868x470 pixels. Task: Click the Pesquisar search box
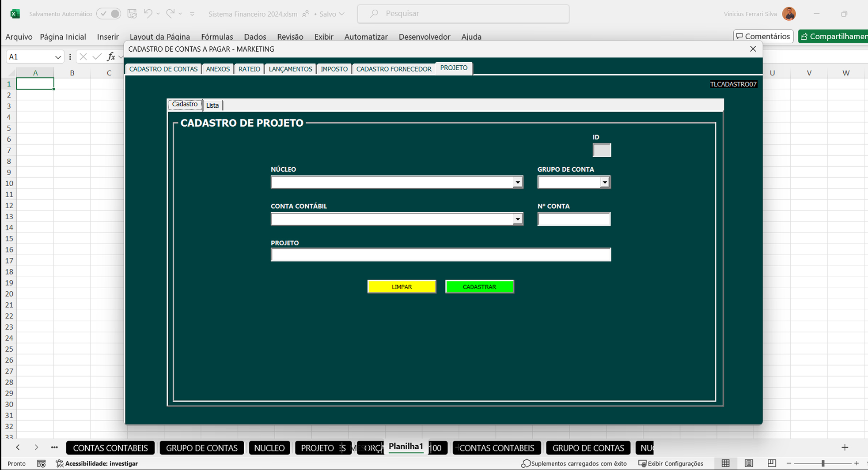point(463,14)
